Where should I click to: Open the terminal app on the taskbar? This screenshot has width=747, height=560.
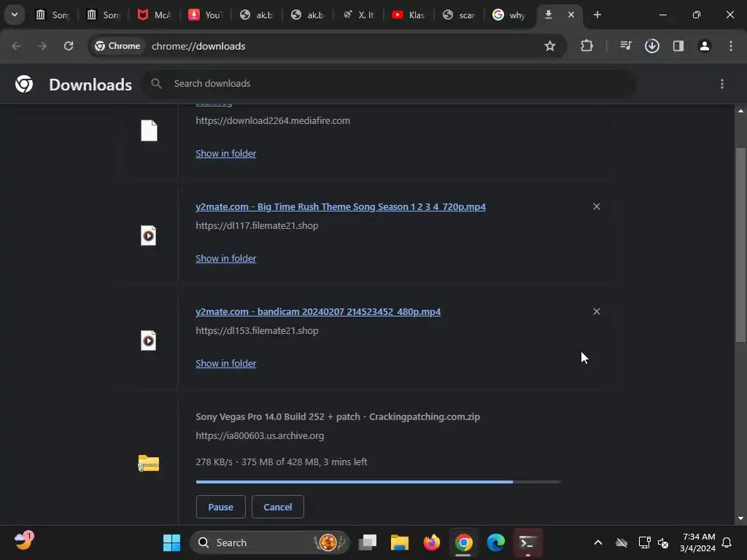(x=527, y=542)
